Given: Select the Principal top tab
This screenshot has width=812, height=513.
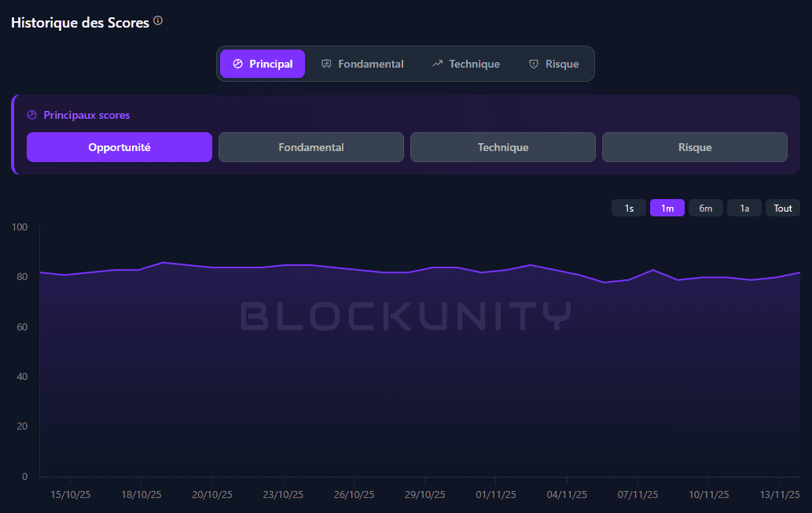Looking at the screenshot, I should coord(263,64).
